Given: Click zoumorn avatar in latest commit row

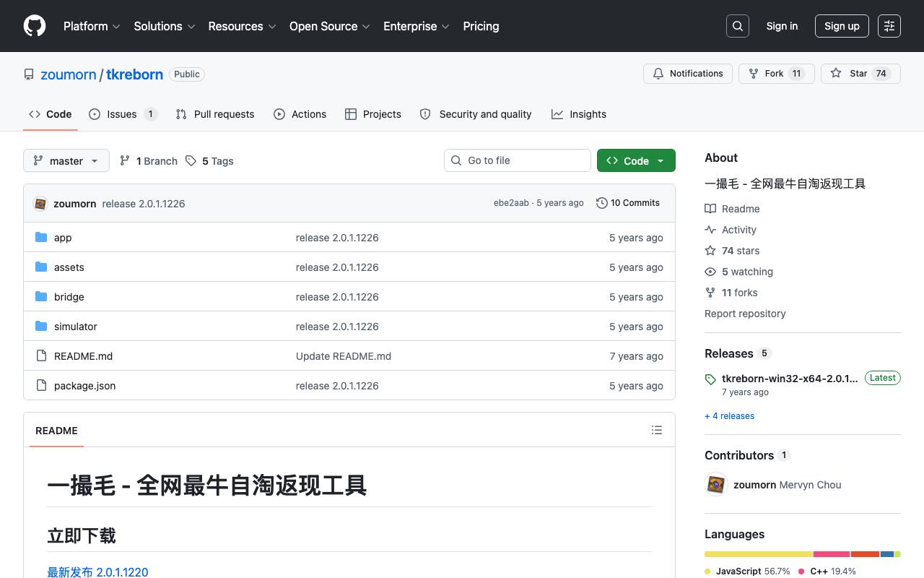Looking at the screenshot, I should [x=40, y=204].
